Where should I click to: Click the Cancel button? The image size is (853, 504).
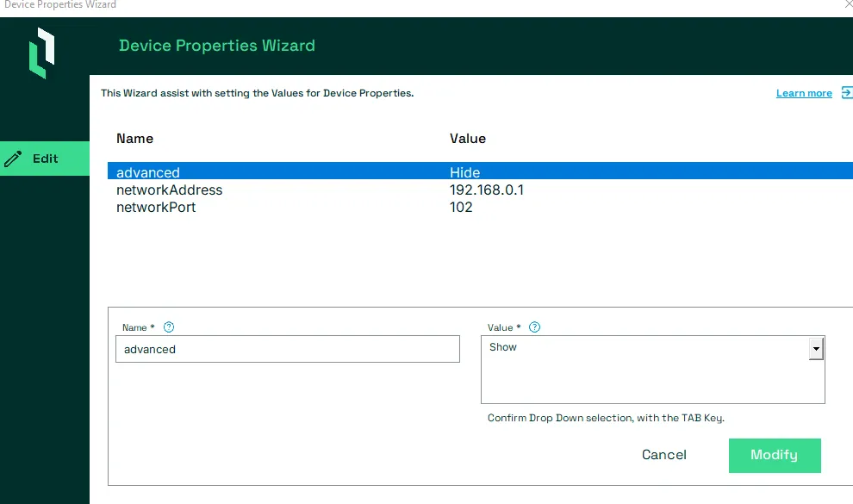(663, 455)
